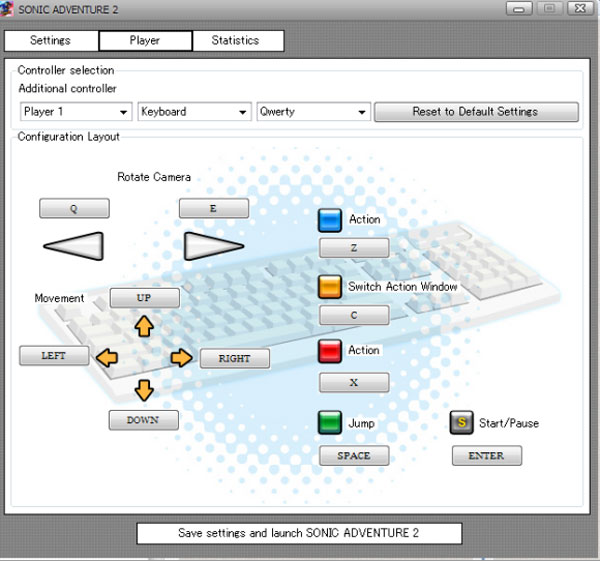The height and width of the screenshot is (561, 600).
Task: Rebind the E rotate camera right key
Action: click(x=214, y=209)
